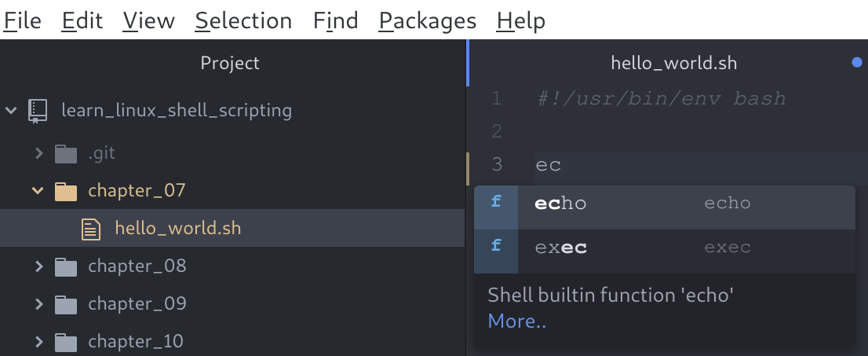Image resolution: width=868 pixels, height=356 pixels.
Task: Click the More.. link in autocomplete description
Action: pos(516,321)
